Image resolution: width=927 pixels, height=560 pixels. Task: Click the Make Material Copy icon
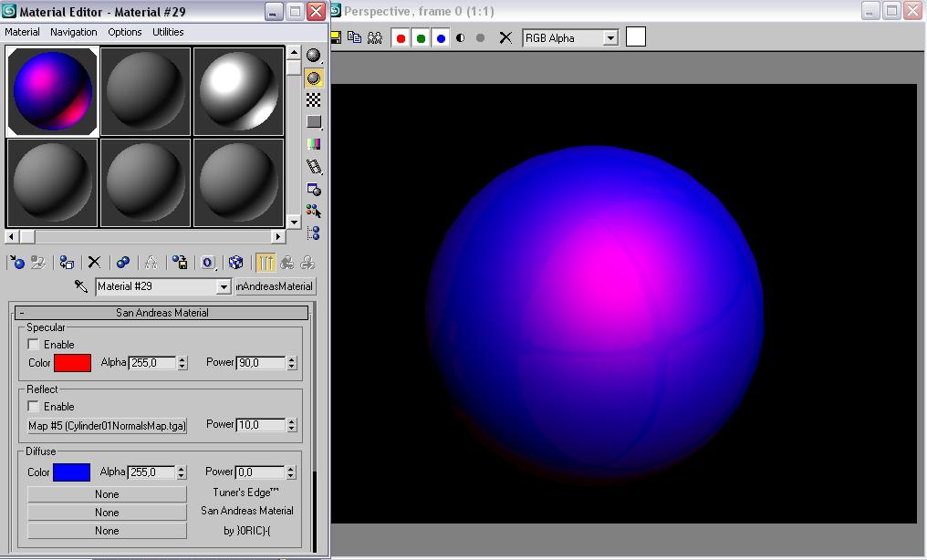tap(123, 263)
